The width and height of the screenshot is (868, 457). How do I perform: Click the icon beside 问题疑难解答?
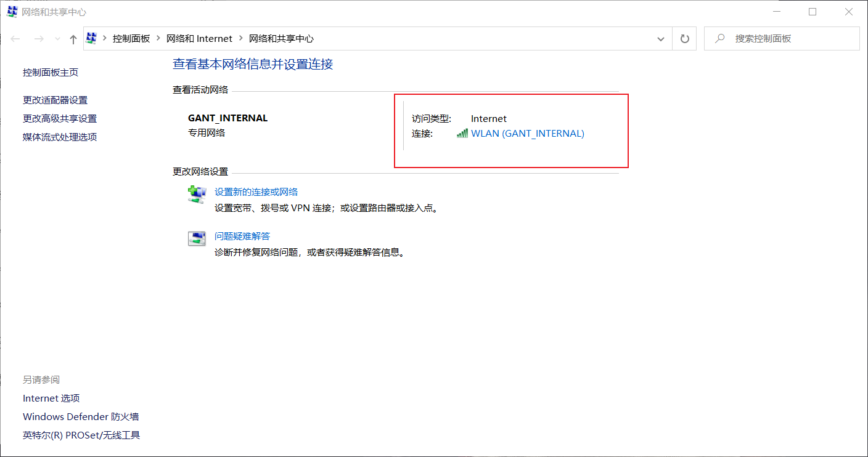pos(197,239)
